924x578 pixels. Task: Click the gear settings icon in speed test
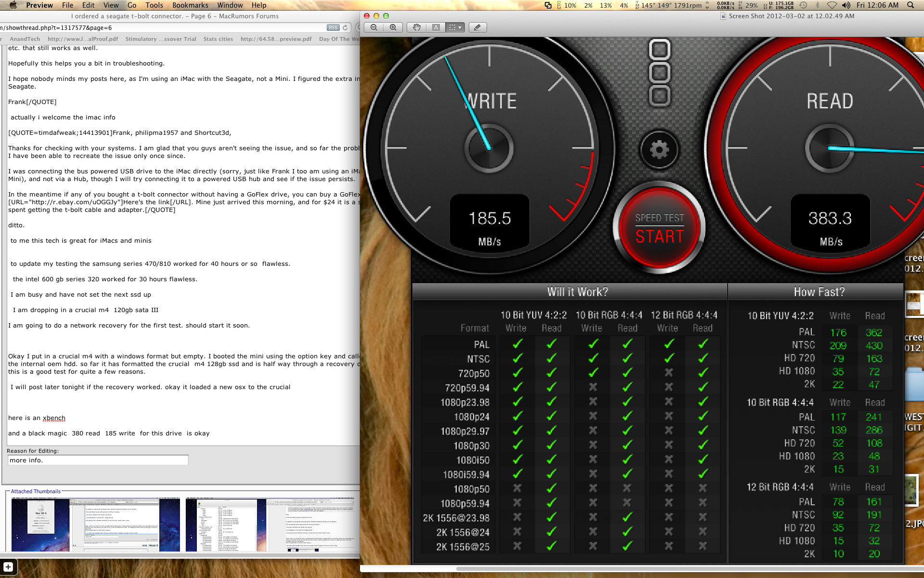(659, 149)
